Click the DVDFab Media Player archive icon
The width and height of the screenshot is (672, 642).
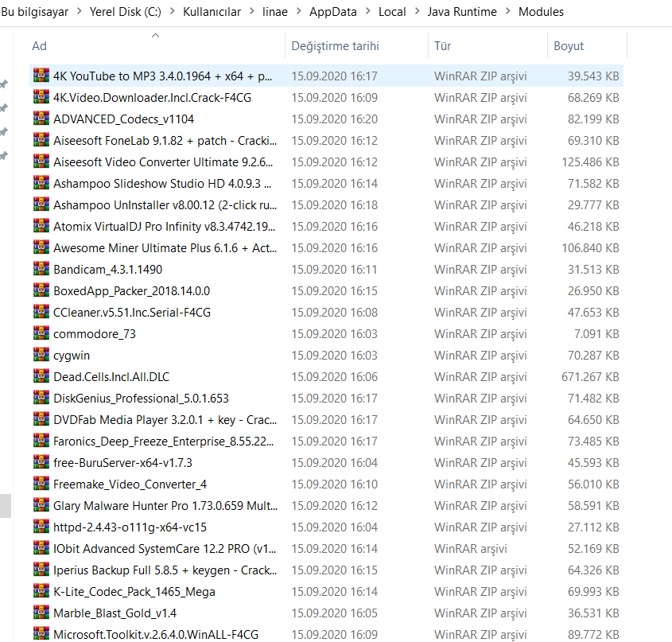point(41,419)
